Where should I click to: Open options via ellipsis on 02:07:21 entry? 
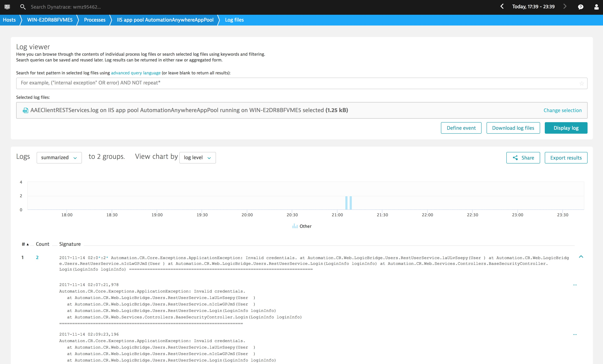click(x=575, y=285)
